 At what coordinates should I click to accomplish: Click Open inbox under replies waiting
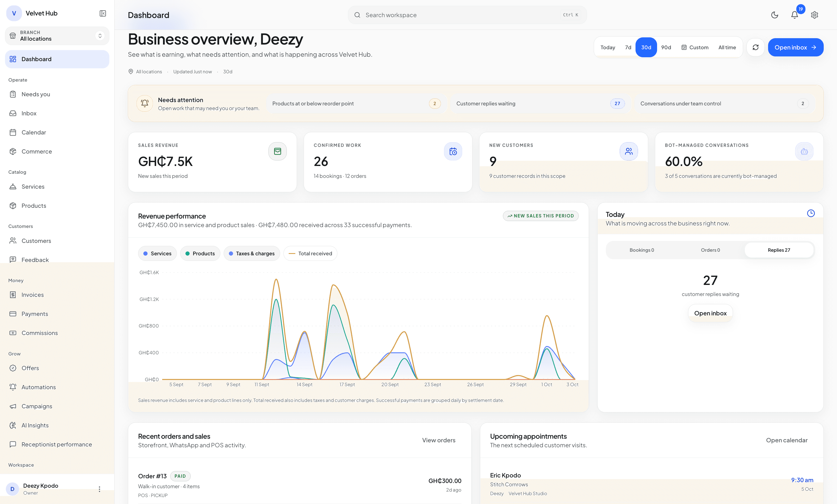[710, 313]
